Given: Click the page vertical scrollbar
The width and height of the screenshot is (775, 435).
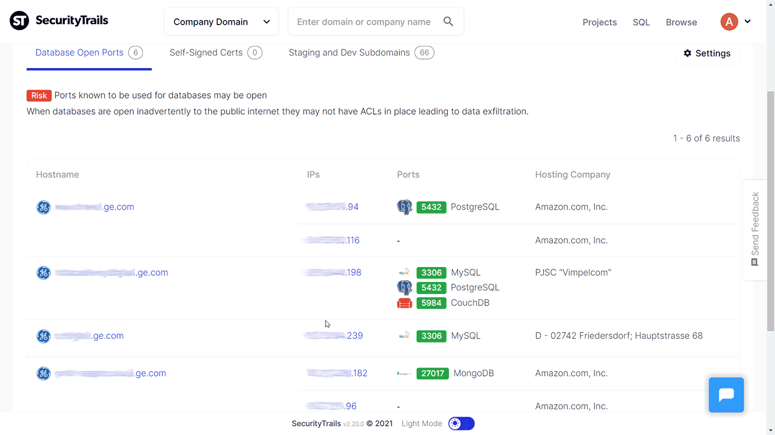Looking at the screenshot, I should point(770,211).
